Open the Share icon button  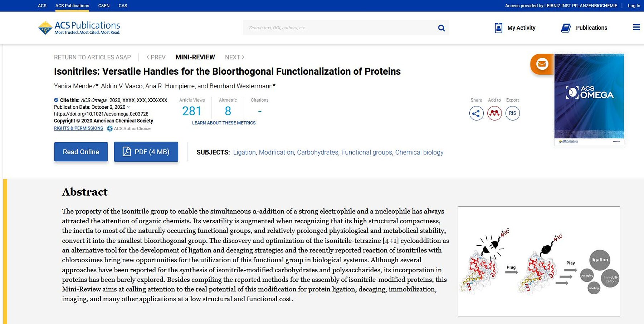coord(476,113)
